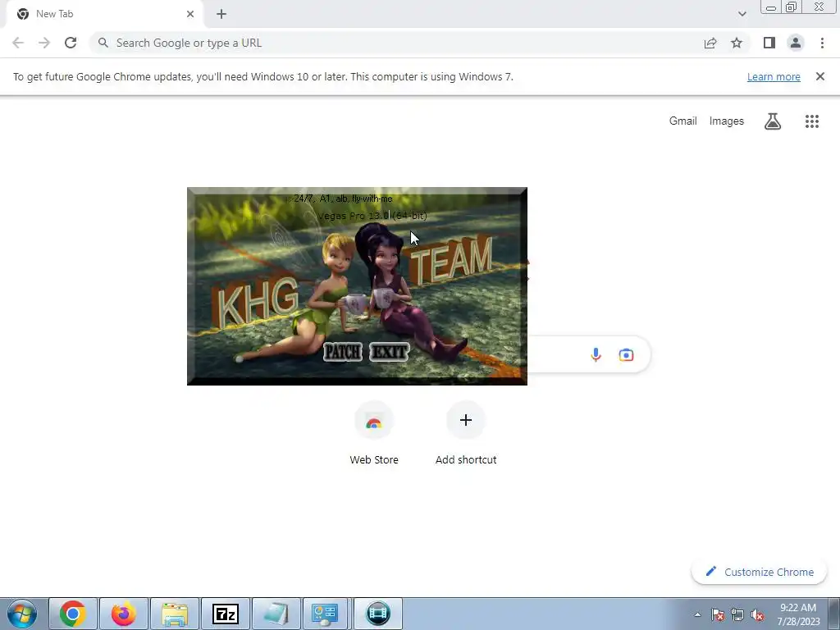The width and height of the screenshot is (840, 630).
Task: Go back using Chrome's back arrow
Action: pyautogui.click(x=18, y=43)
